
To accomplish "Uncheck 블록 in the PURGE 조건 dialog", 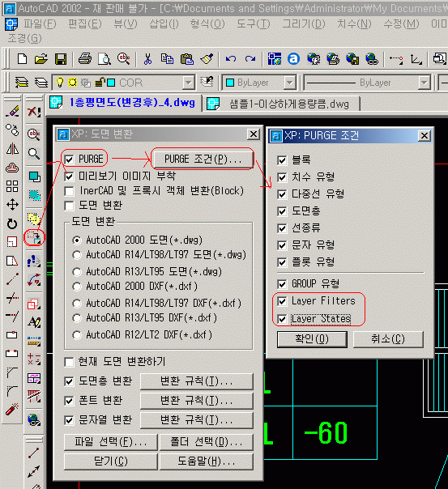I will pyautogui.click(x=282, y=160).
